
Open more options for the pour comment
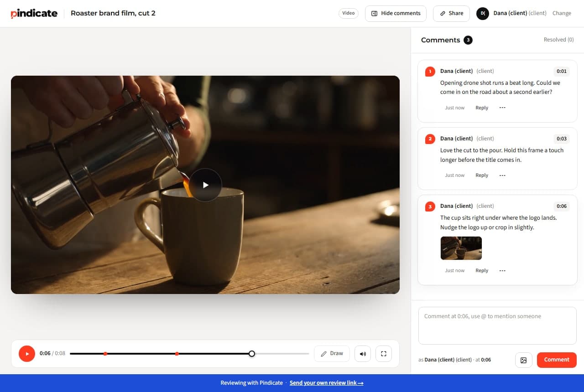click(x=502, y=175)
